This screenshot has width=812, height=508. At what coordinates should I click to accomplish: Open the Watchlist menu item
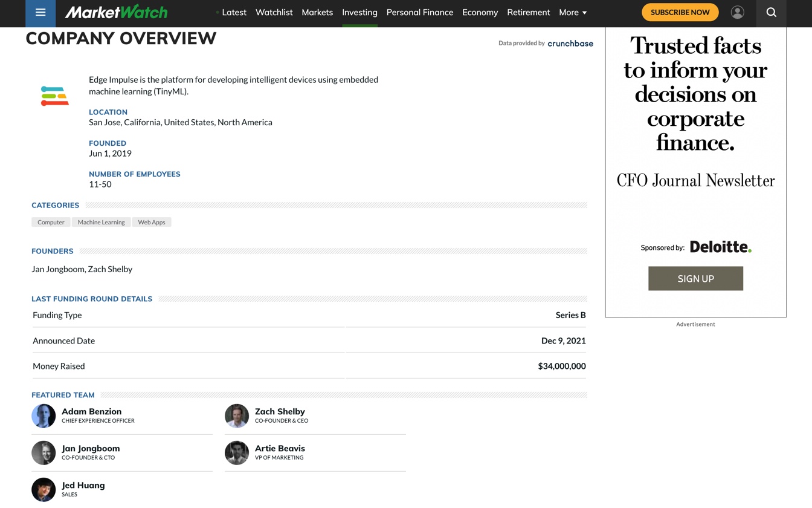274,12
